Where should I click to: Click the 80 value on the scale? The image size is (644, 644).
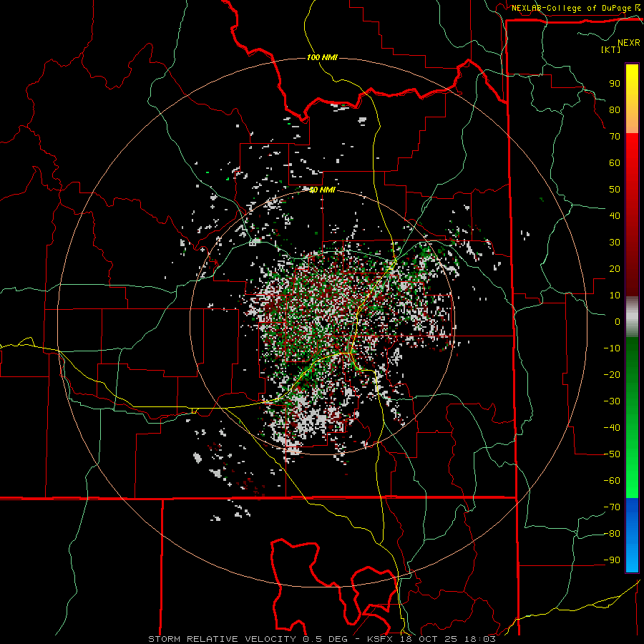pos(615,109)
